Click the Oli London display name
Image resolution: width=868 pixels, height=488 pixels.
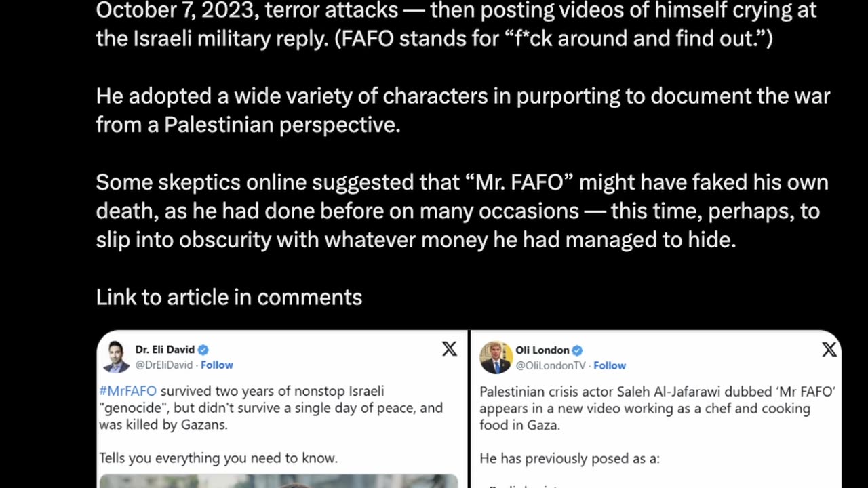[542, 350]
